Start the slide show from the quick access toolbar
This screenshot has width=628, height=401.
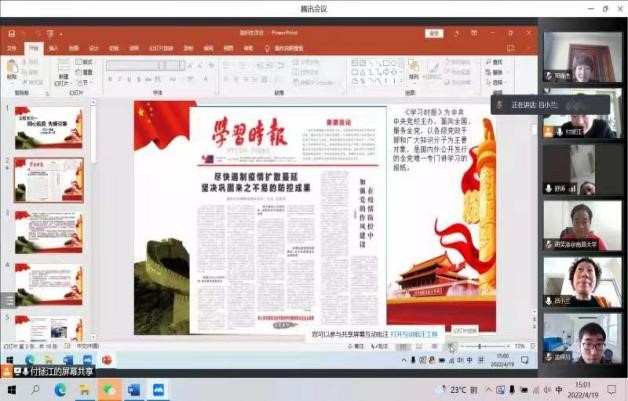coord(50,34)
